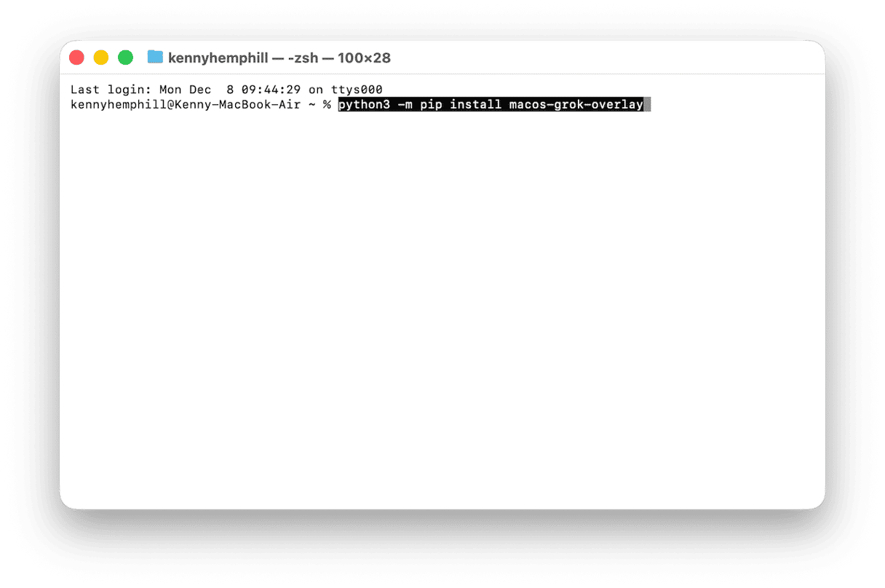This screenshot has width=885, height=588.
Task: Zoom the window using green button
Action: pos(126,57)
